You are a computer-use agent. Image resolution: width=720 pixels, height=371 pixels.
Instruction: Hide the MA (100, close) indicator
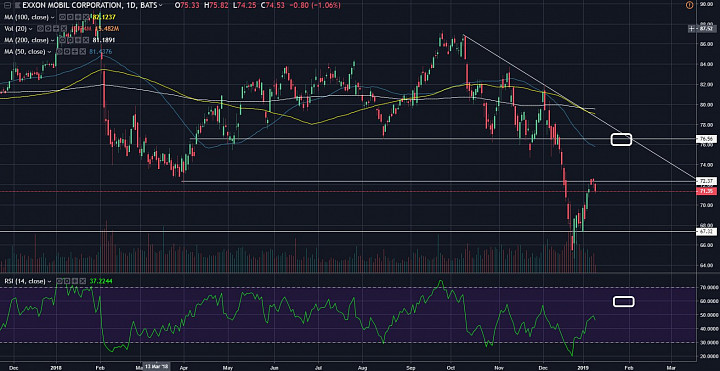62,17
